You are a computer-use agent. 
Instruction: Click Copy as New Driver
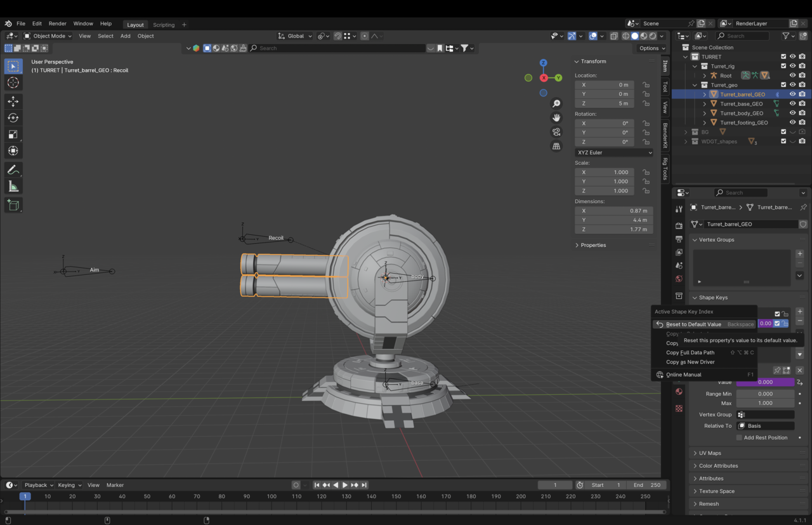[x=690, y=362]
